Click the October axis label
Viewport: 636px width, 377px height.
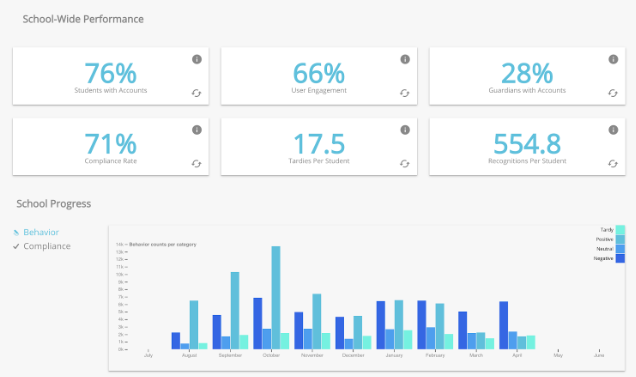(x=271, y=355)
